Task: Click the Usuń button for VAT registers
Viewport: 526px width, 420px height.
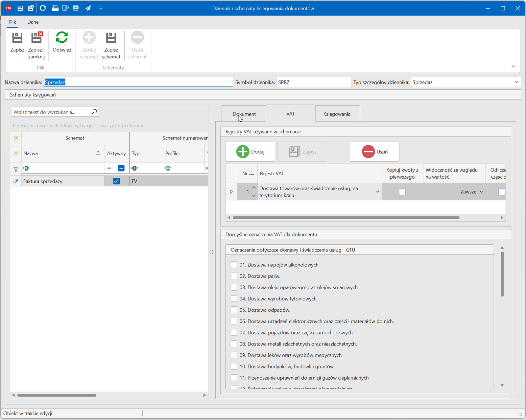Action: point(374,152)
